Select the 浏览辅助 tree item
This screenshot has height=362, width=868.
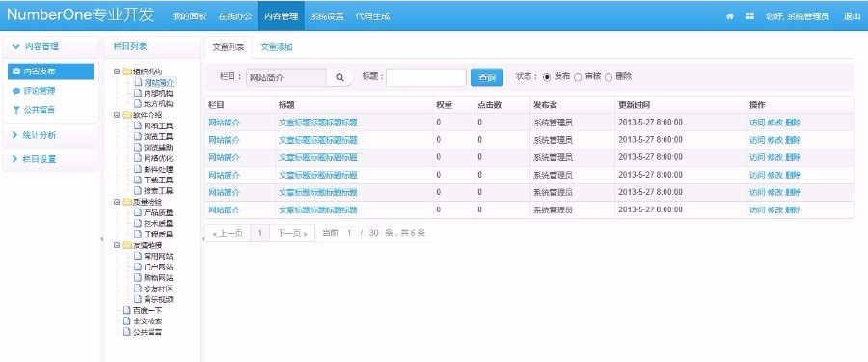pos(158,148)
